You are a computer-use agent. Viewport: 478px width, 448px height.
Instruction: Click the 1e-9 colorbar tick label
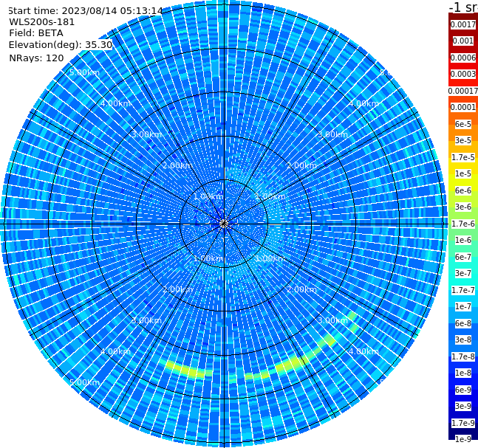click(x=463, y=439)
